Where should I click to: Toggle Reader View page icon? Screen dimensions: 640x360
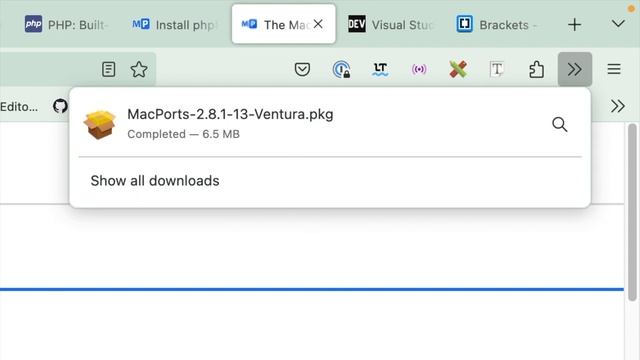point(108,69)
